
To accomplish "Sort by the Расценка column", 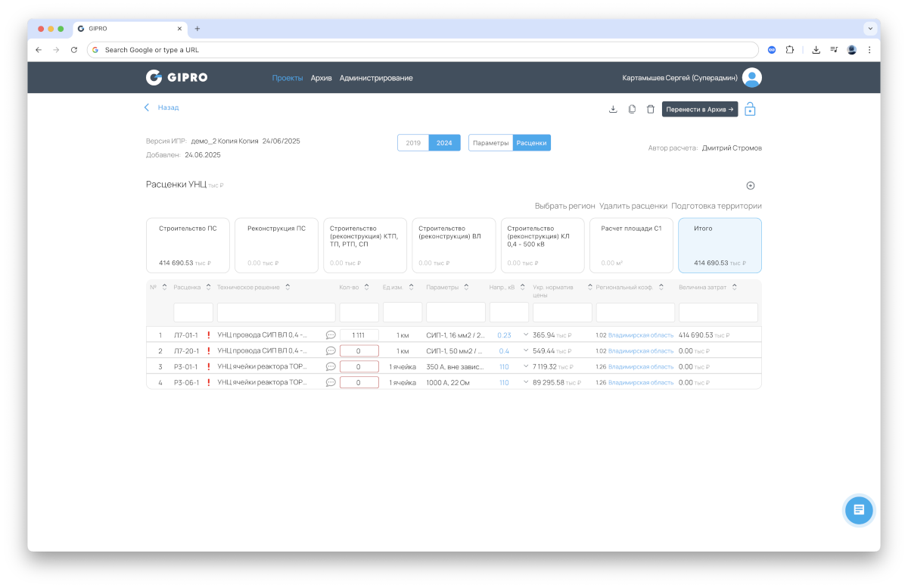I will pyautogui.click(x=209, y=288).
